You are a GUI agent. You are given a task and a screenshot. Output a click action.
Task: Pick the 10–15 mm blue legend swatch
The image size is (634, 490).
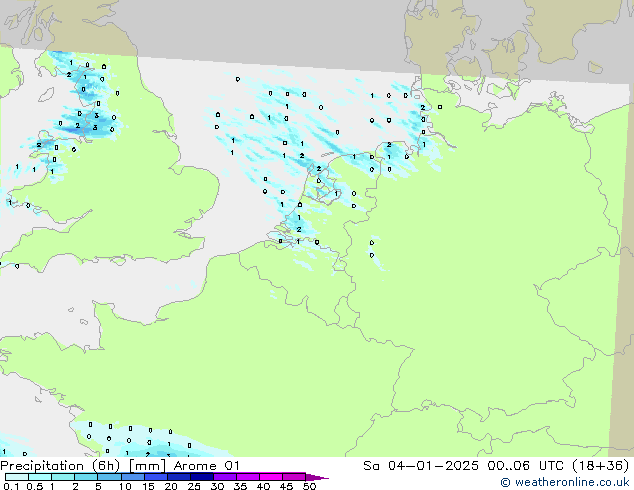[133, 477]
